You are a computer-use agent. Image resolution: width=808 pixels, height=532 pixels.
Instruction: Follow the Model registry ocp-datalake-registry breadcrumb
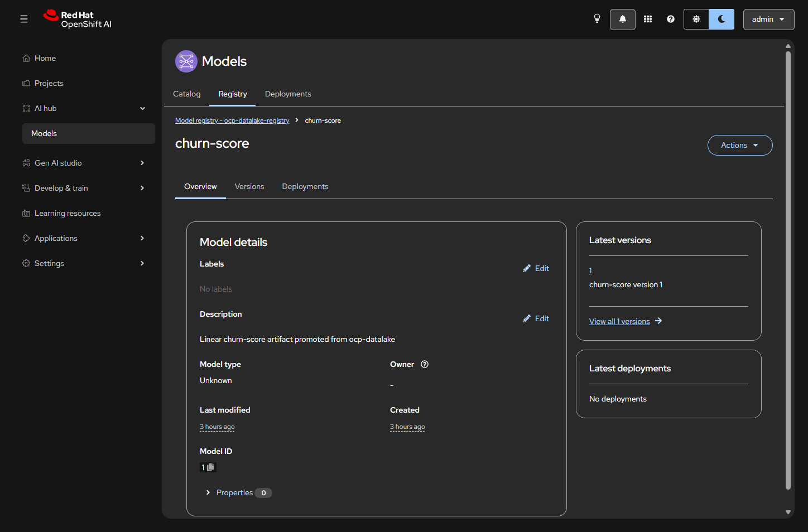(x=232, y=120)
